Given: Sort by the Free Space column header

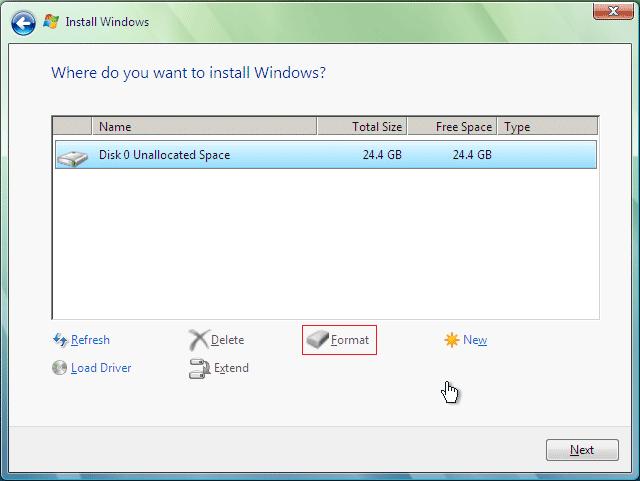Looking at the screenshot, I should click(x=452, y=127).
